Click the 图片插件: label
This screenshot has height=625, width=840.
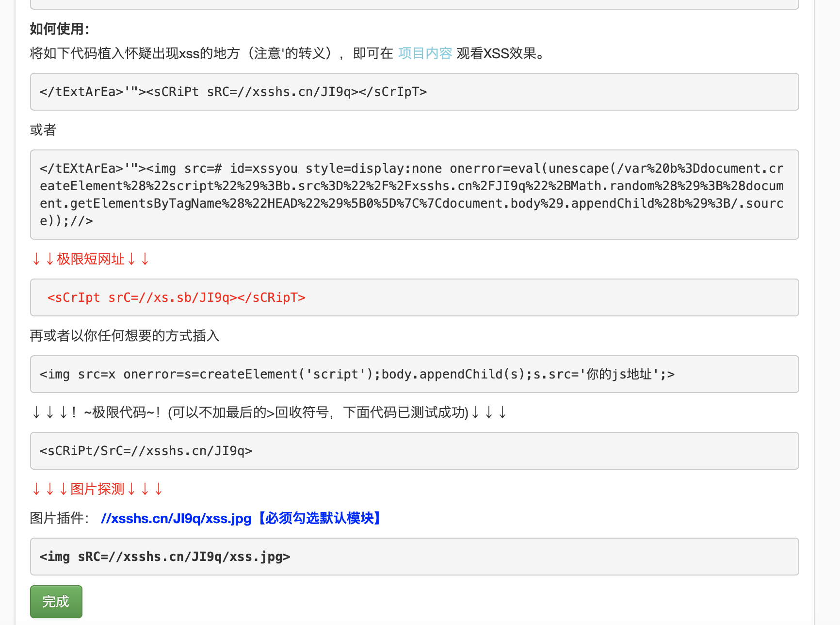(60, 518)
